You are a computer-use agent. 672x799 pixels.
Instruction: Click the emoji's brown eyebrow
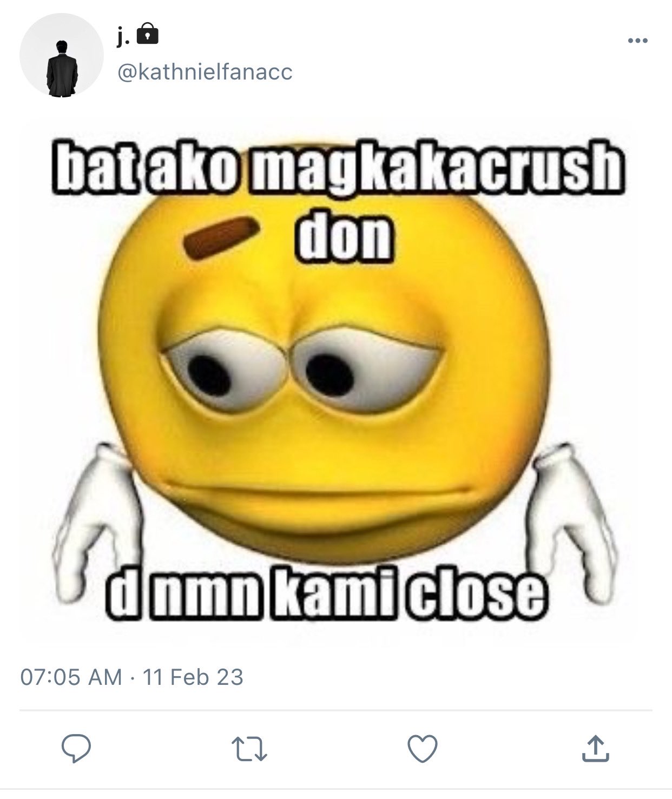[219, 236]
